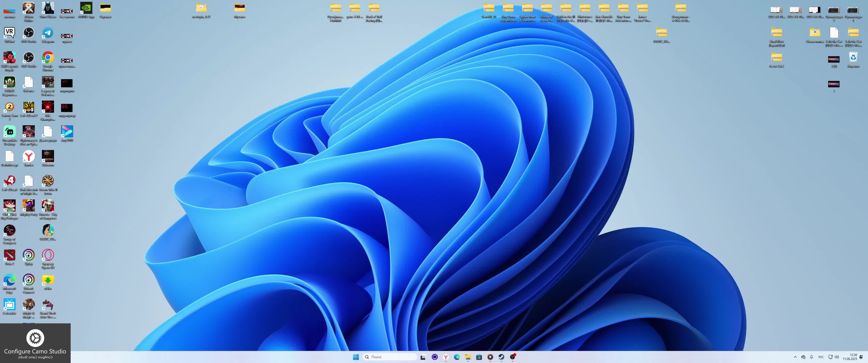Select the Any DVD shortcut icon
The image size is (868, 363).
[67, 134]
